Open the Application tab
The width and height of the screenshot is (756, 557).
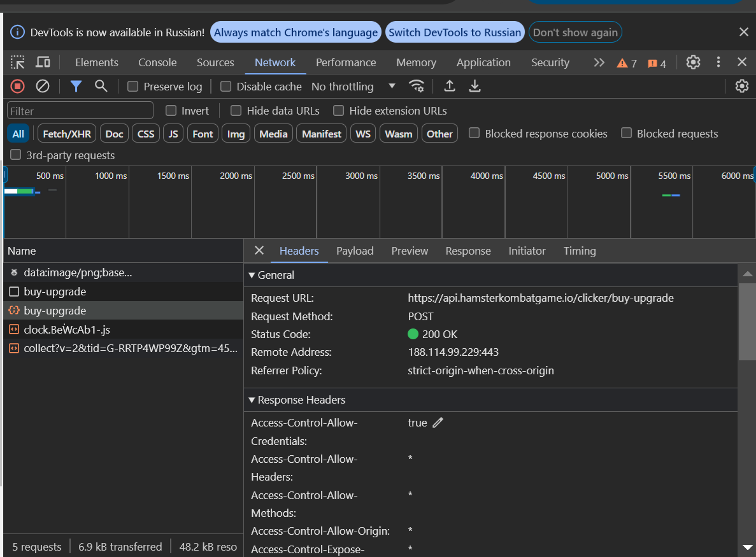click(x=483, y=62)
